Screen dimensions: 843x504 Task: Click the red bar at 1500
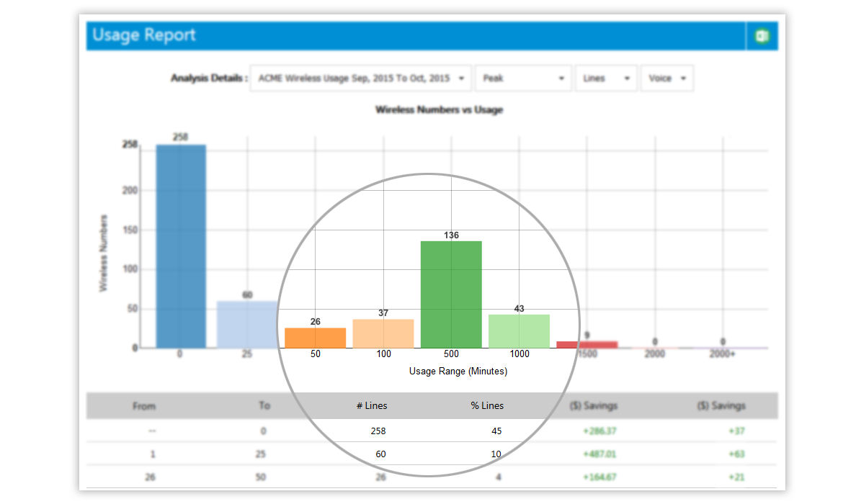[587, 344]
